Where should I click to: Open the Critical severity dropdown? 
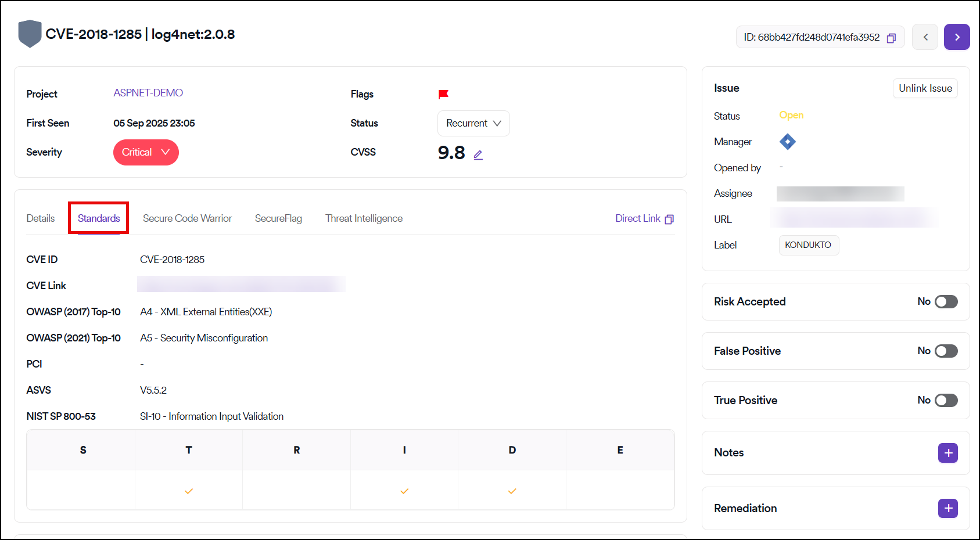pyautogui.click(x=146, y=153)
